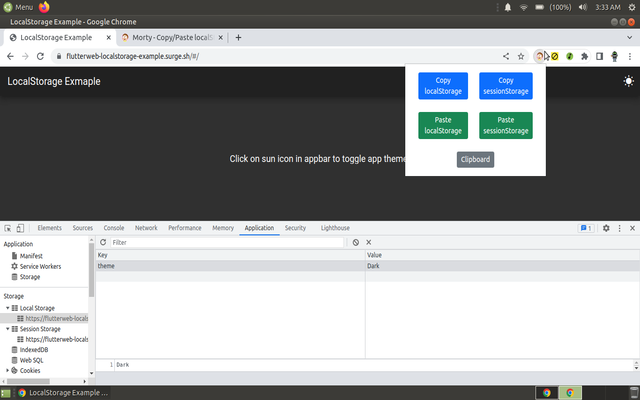Open the Chrome Extensions puzzle icon
Screen dimensions: 640x400
coord(584,56)
